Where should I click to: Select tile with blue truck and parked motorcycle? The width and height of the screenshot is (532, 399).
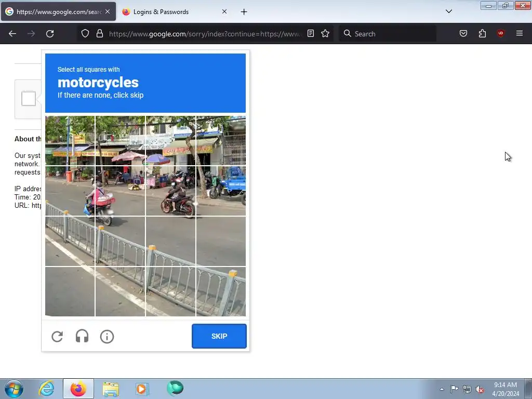[x=221, y=191]
